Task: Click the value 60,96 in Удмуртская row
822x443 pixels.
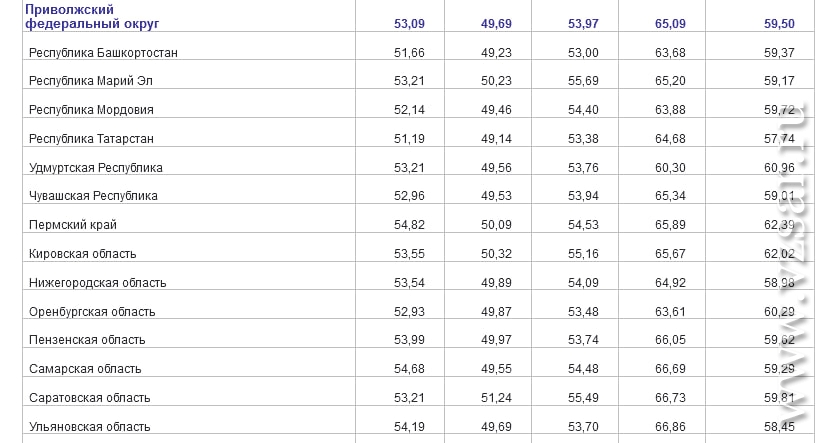Action: pyautogui.click(x=779, y=168)
